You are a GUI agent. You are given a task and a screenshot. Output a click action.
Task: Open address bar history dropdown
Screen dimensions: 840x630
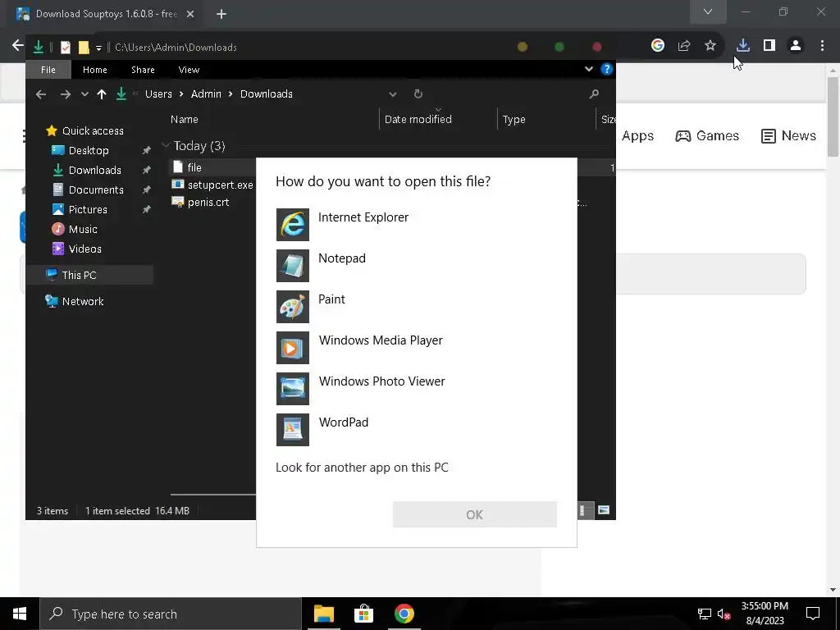point(393,94)
